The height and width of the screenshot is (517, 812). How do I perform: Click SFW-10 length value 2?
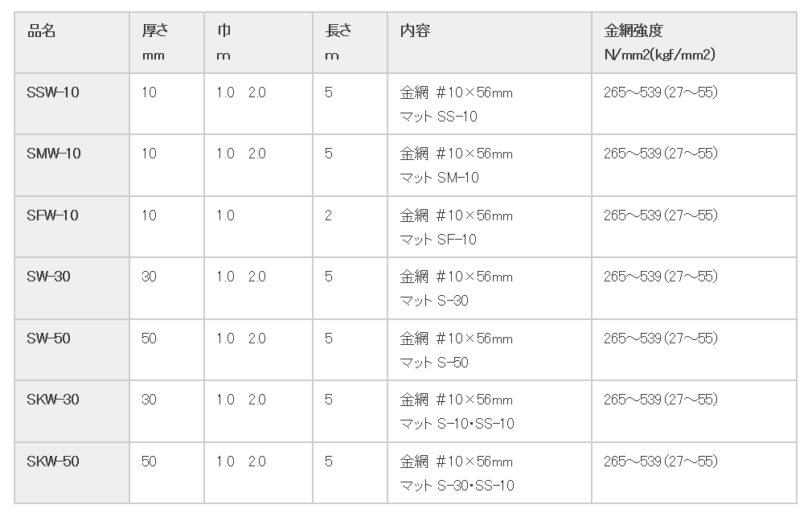point(328,215)
